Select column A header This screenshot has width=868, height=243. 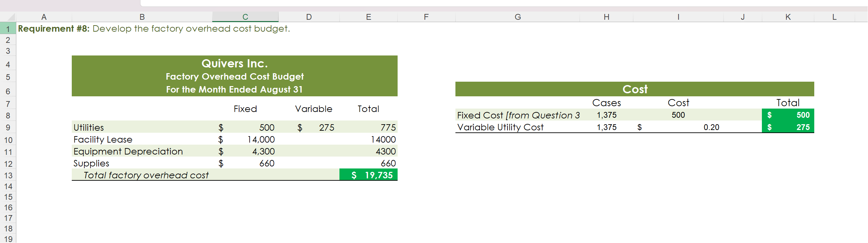[44, 17]
